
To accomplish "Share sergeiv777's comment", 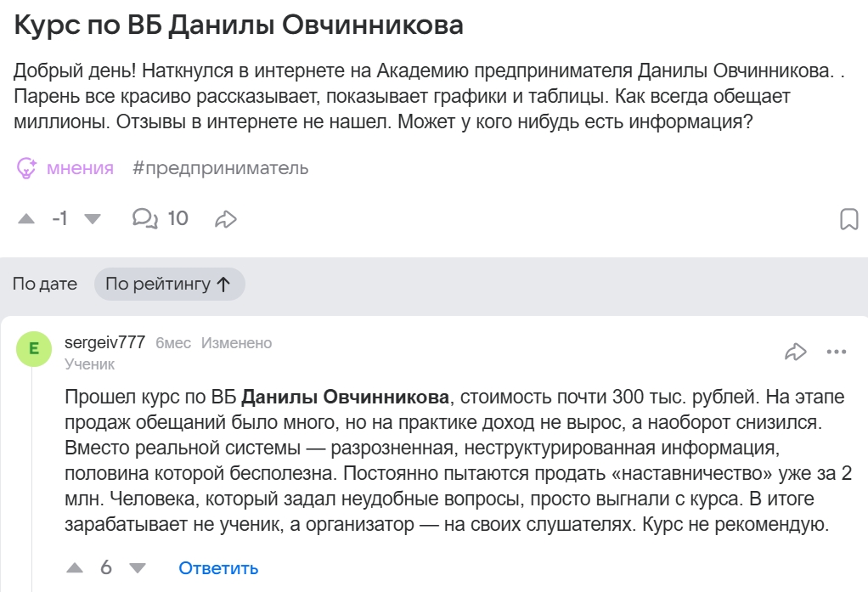I will point(796,352).
